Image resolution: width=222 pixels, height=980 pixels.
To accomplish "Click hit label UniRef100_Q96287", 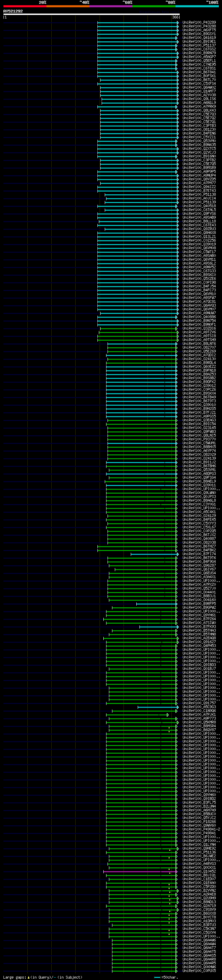I will point(199,565).
